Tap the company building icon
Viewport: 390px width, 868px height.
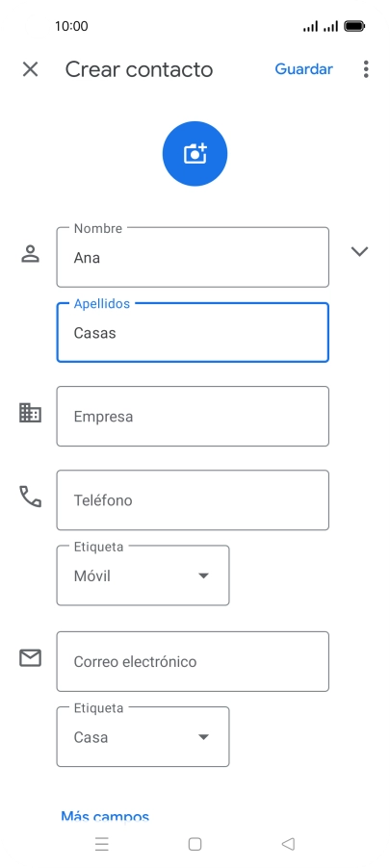tap(30, 413)
